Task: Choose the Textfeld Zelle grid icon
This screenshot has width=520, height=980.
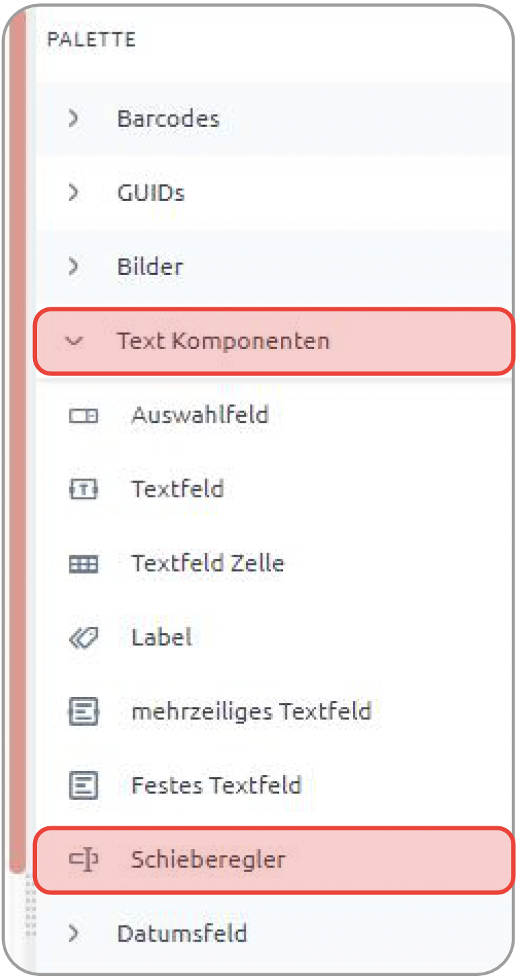Action: click(x=84, y=563)
